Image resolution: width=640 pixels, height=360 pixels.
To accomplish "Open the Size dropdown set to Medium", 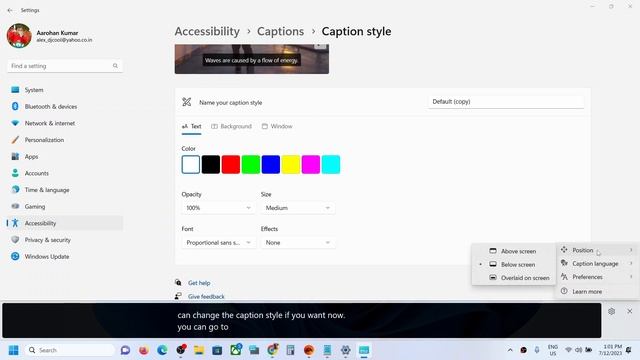I will pyautogui.click(x=298, y=208).
